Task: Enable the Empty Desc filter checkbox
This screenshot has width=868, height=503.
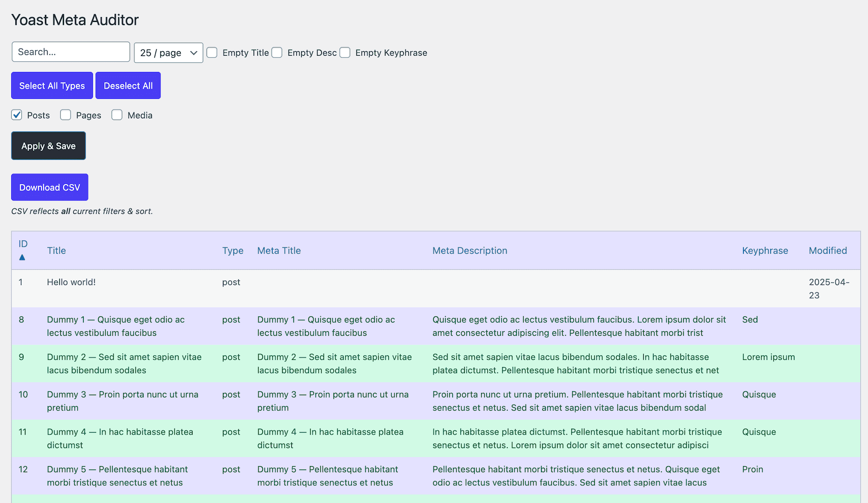Action: 277,53
